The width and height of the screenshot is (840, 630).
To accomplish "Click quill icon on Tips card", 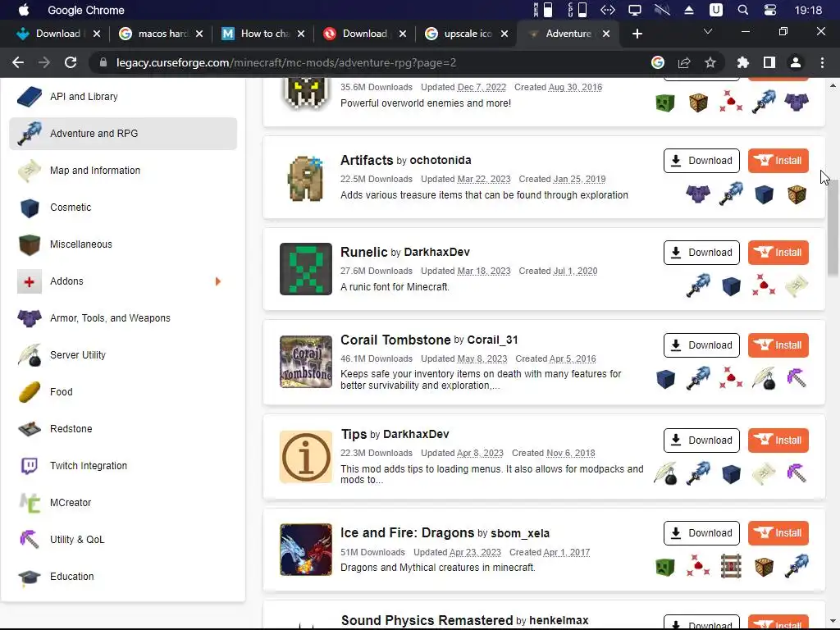I will (x=665, y=473).
